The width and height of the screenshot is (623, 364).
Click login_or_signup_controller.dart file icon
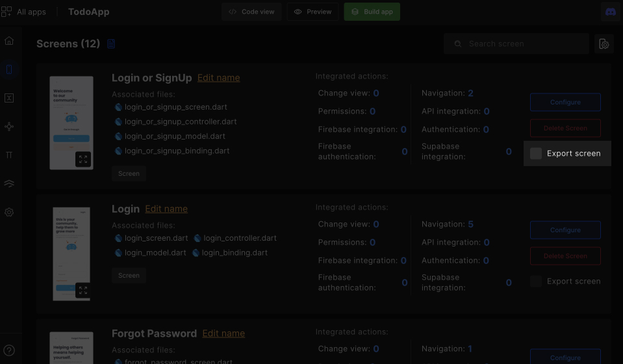(x=118, y=122)
